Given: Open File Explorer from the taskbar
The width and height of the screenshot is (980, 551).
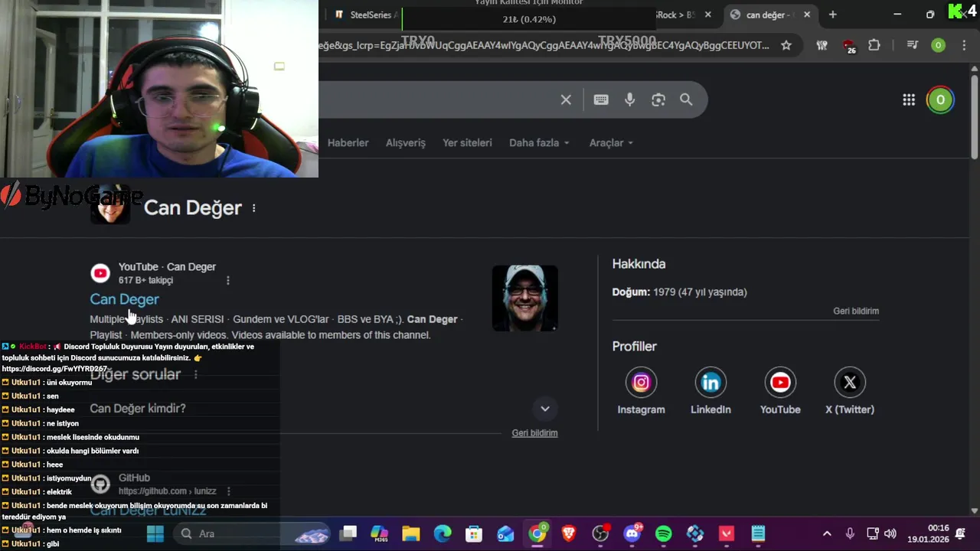Looking at the screenshot, I should click(411, 533).
